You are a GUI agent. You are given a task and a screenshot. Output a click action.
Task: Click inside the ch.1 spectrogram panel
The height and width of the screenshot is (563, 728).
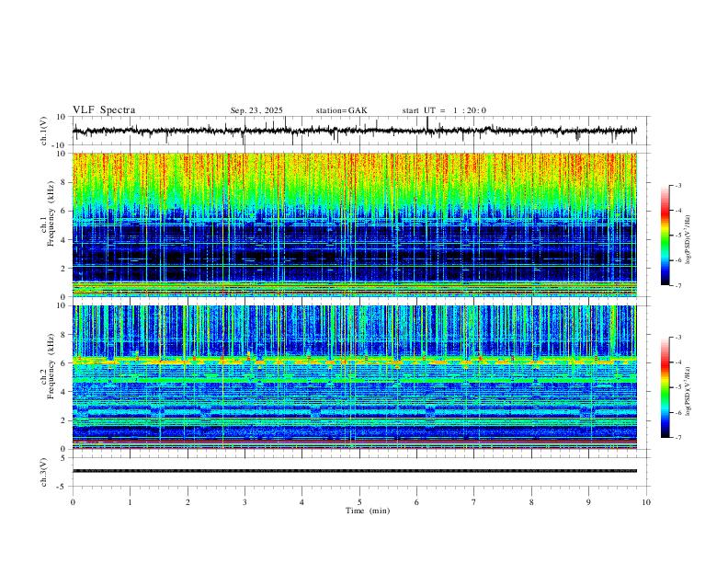click(x=354, y=224)
